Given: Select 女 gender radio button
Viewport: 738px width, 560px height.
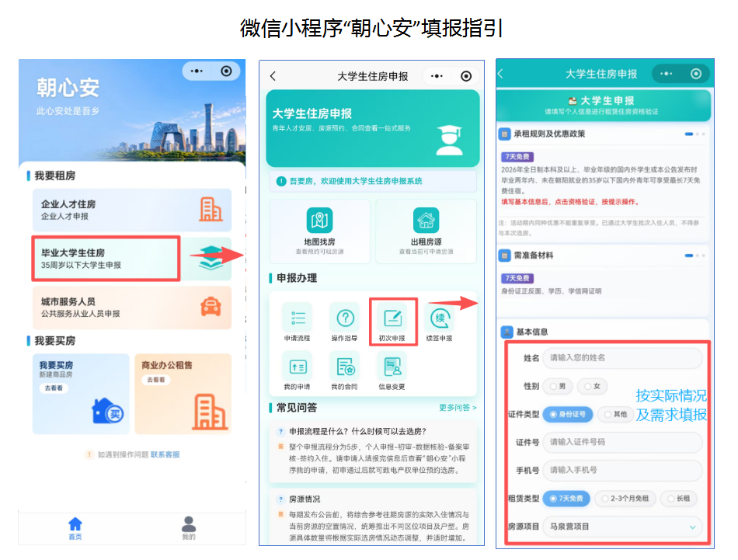Looking at the screenshot, I should point(593,386).
